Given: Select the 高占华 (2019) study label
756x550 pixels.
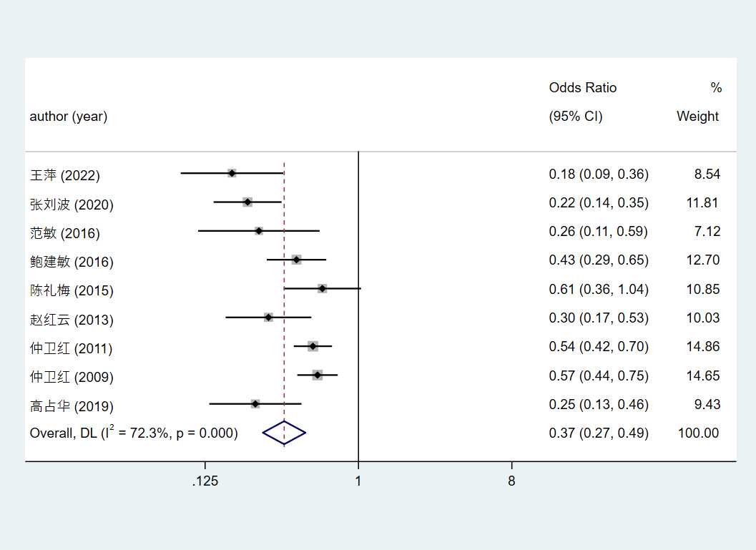Looking at the screenshot, I should coord(72,406).
